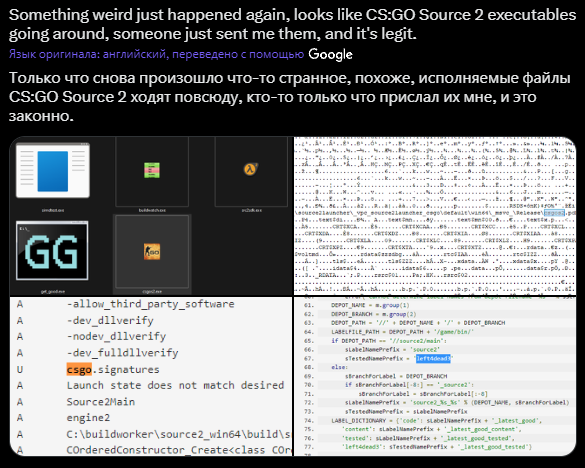This screenshot has width=585, height=468.
Task: Click line 77 'left4dead3' dictionary entry
Action: pos(437,447)
